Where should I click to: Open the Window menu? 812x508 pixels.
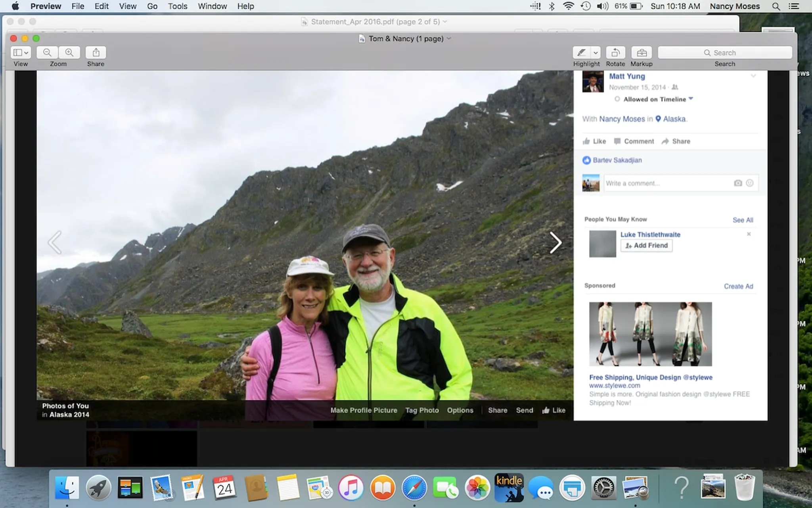point(212,6)
